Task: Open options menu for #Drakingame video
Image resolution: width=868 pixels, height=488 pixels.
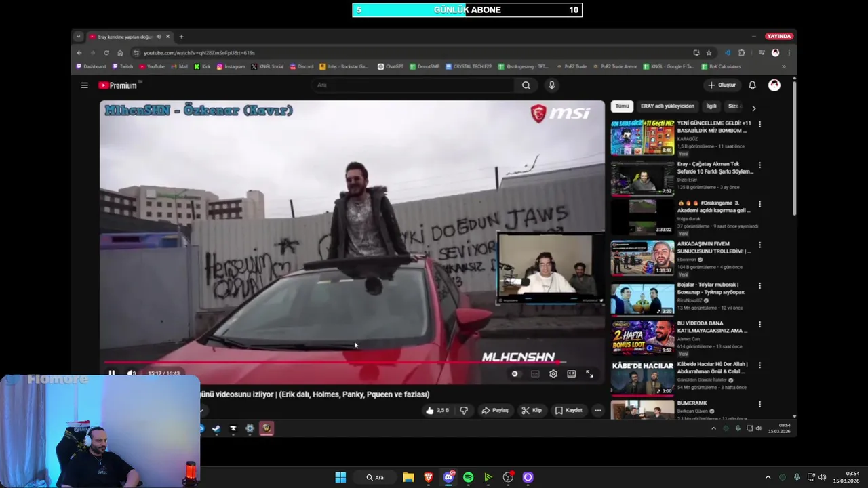Action: [x=759, y=204]
